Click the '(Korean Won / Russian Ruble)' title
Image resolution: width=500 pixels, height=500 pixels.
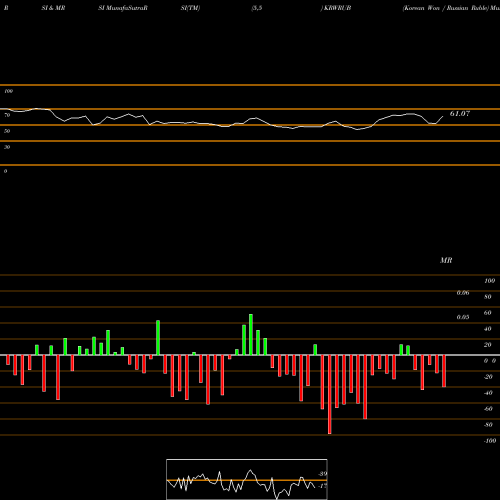[445, 8]
